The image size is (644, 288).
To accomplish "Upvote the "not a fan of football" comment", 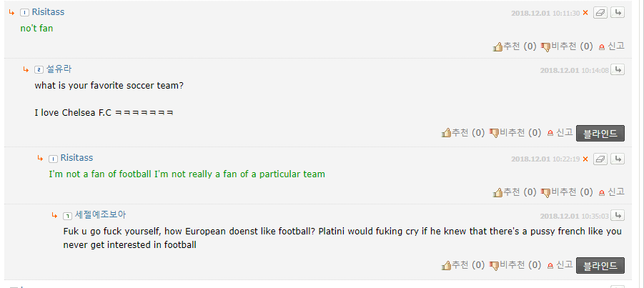I will point(515,192).
